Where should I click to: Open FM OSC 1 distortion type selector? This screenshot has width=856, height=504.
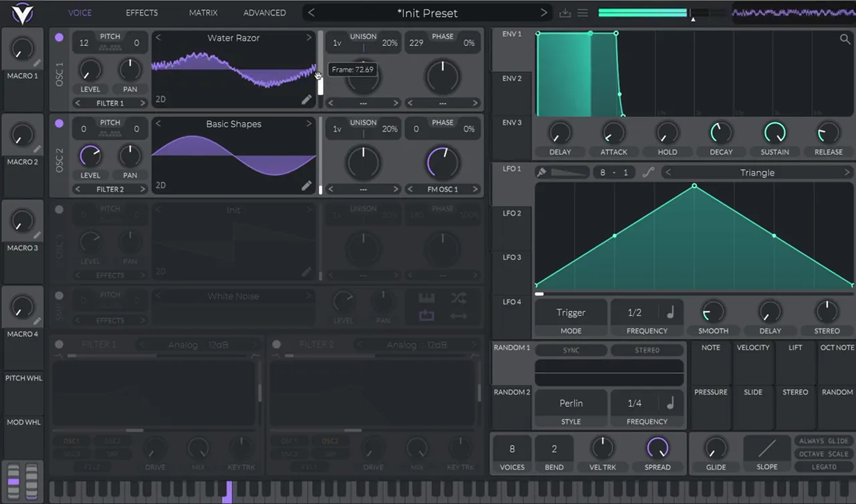[x=443, y=189]
